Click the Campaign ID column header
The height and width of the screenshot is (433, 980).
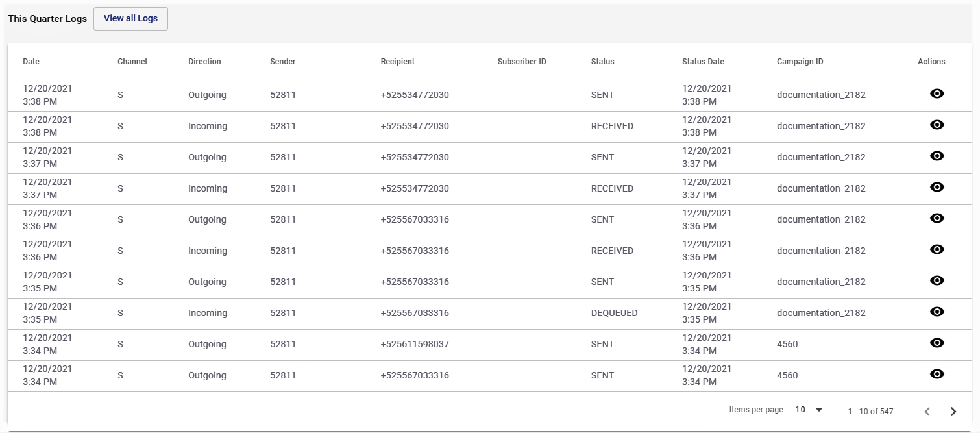[800, 62]
